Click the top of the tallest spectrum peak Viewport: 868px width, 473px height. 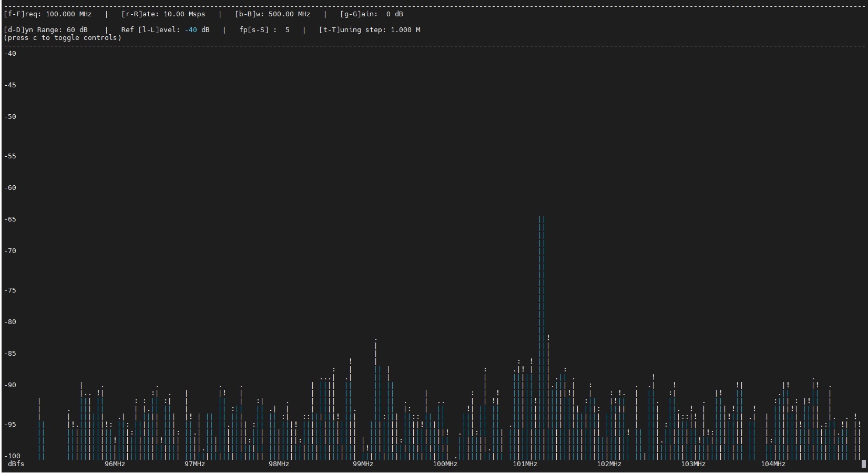point(542,218)
